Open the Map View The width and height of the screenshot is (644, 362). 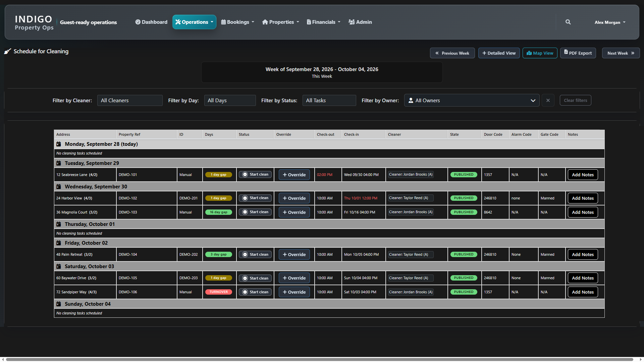[540, 53]
